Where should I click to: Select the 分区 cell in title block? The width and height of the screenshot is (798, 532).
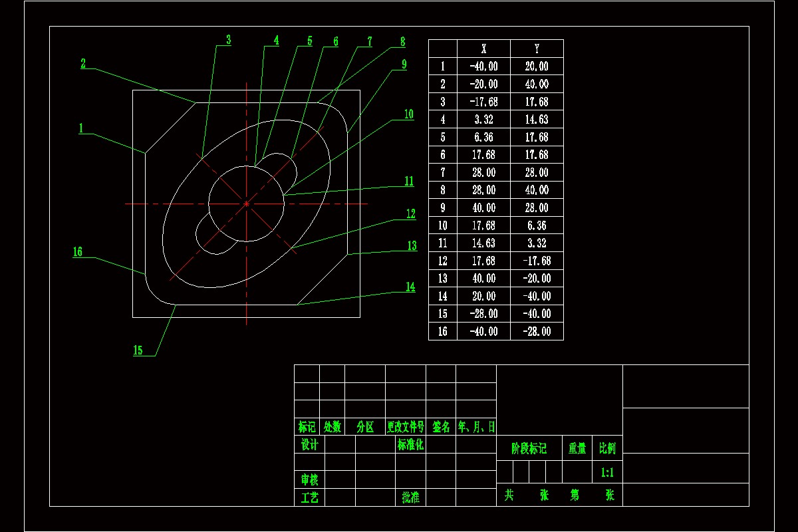pos(366,427)
